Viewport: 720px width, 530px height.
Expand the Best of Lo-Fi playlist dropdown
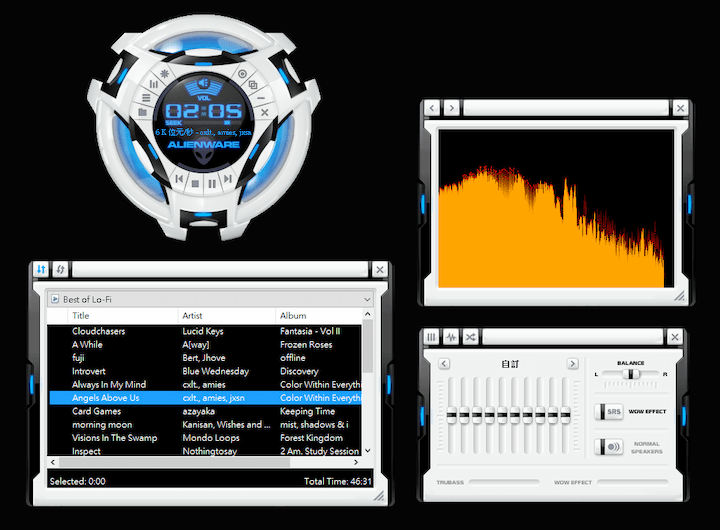click(367, 299)
